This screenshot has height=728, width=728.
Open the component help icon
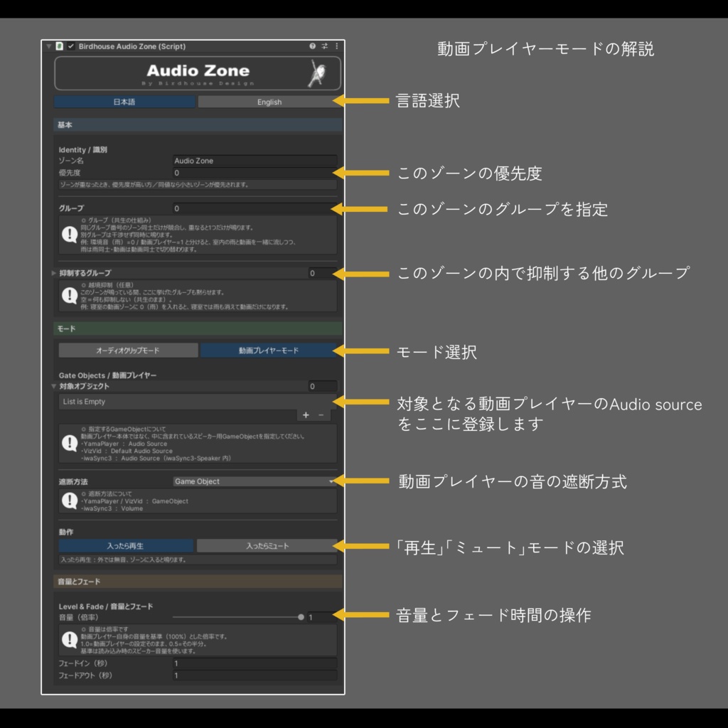coord(313,46)
